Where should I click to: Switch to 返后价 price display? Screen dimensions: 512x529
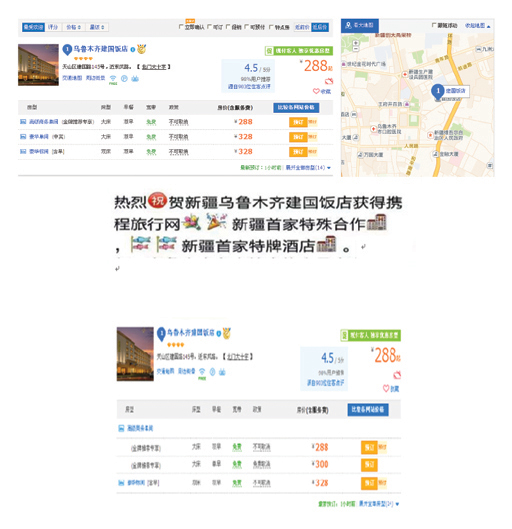(x=320, y=27)
